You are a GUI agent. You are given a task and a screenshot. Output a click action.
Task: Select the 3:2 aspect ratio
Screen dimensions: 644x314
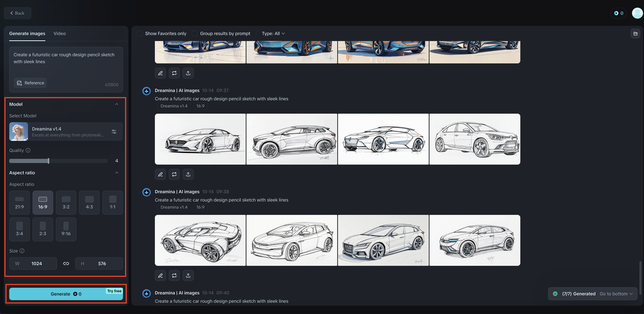pyautogui.click(x=66, y=202)
